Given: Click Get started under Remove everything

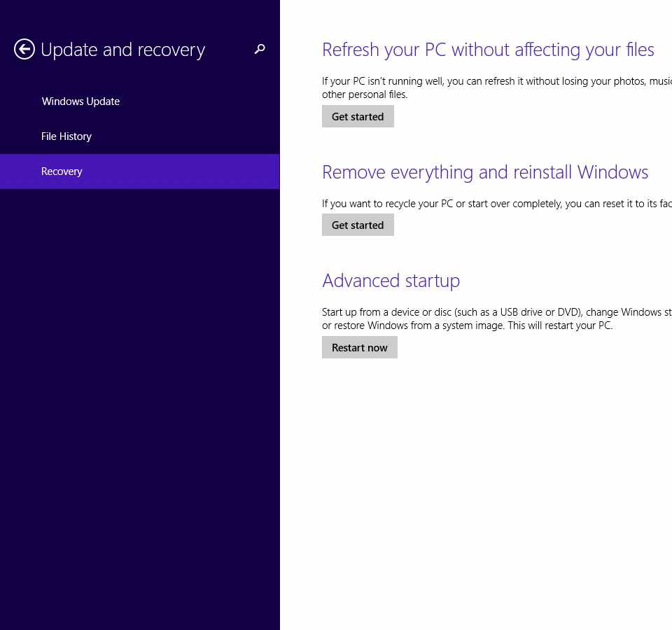Looking at the screenshot, I should coord(358,225).
